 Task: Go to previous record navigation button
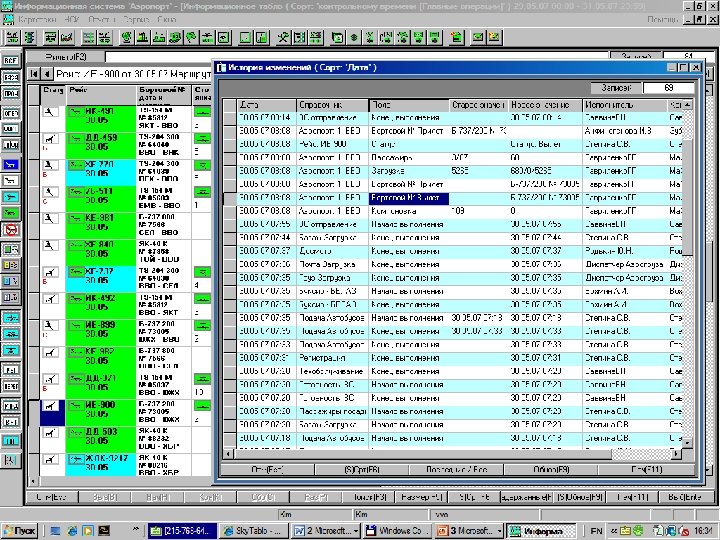47,74
